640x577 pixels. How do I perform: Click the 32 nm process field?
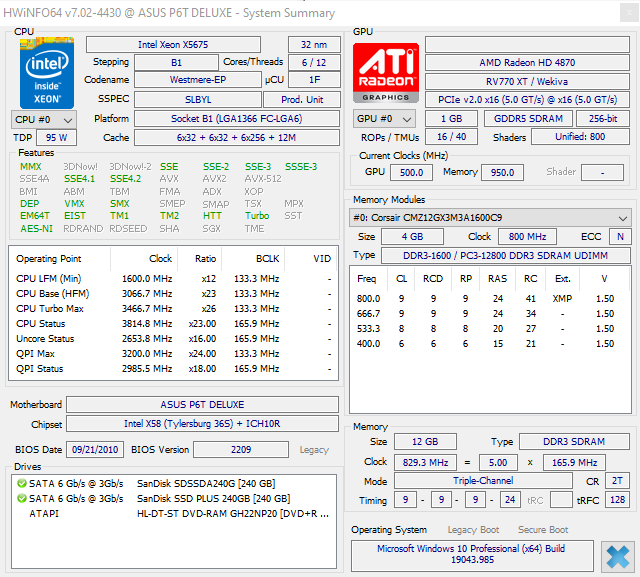coord(314,44)
